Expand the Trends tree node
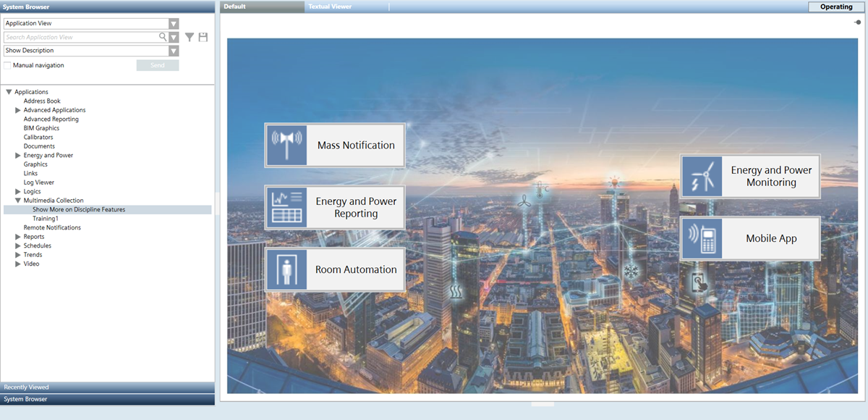Screen dimensions: 868x420 pyautogui.click(x=18, y=255)
